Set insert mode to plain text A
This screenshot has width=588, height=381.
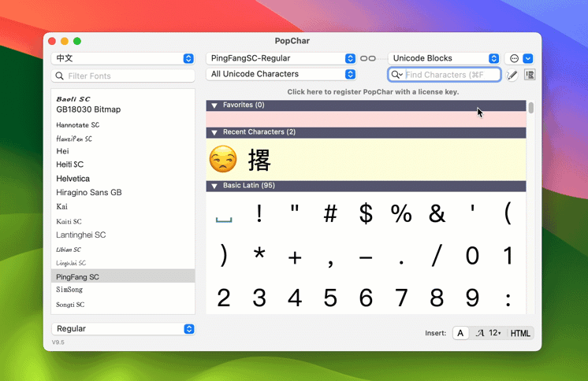pyautogui.click(x=460, y=333)
